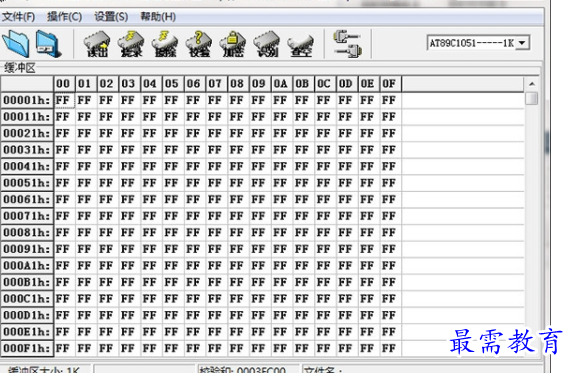Click the buffer scrollbar up arrow

[532, 84]
